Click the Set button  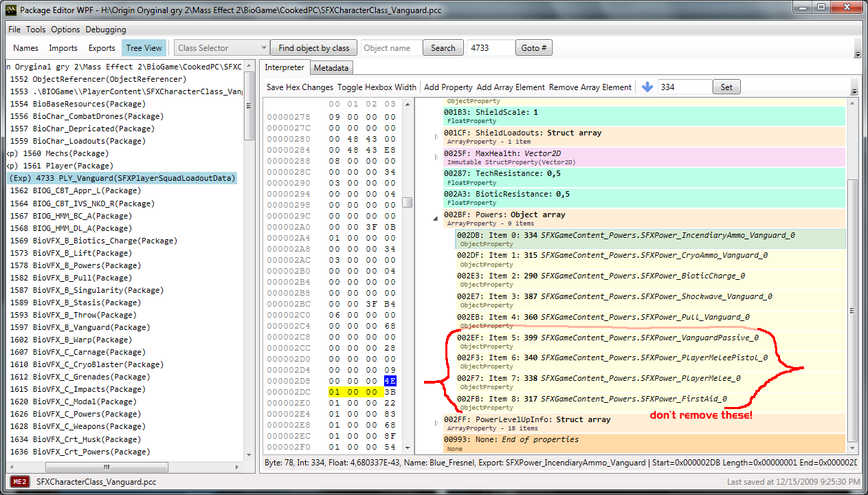[726, 87]
